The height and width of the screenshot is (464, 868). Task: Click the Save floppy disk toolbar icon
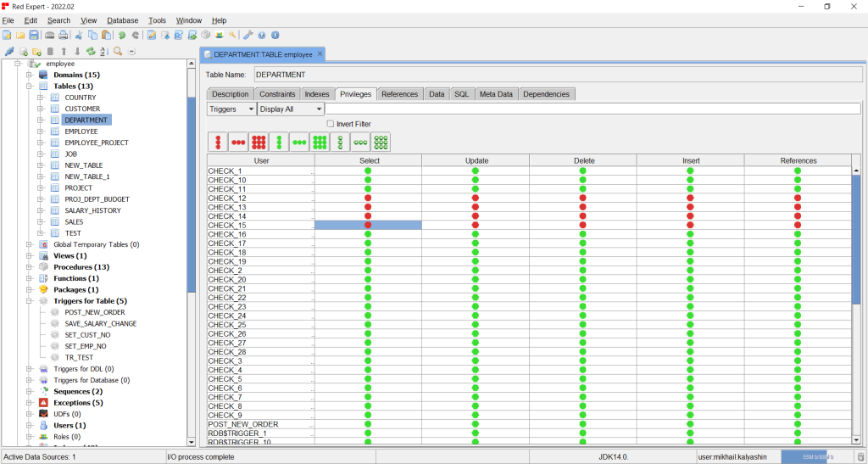(34, 36)
